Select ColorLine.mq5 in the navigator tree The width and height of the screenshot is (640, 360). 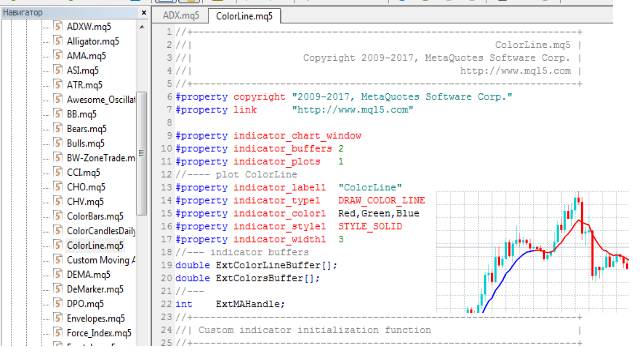pos(95,246)
